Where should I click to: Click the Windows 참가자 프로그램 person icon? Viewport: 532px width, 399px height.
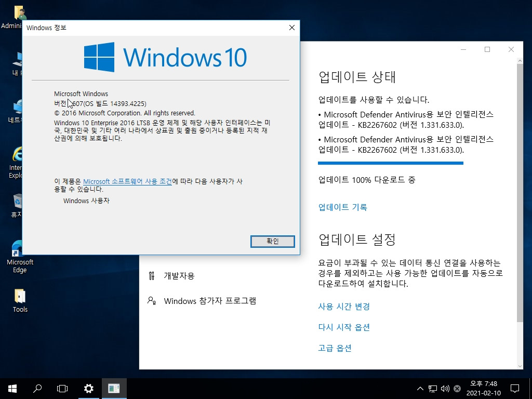click(x=152, y=301)
